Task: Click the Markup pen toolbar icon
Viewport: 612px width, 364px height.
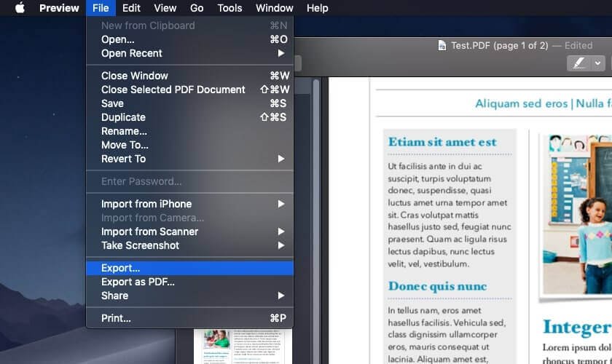Action: point(578,63)
